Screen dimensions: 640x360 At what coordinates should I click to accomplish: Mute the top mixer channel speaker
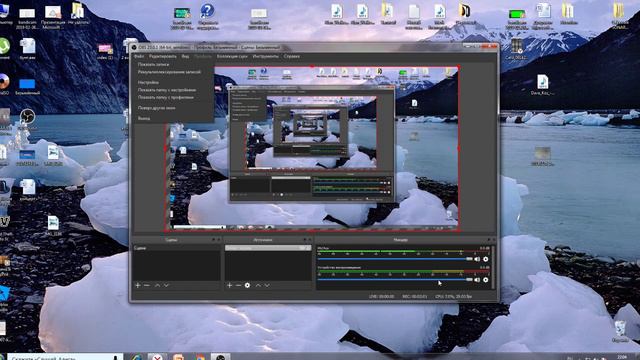(x=477, y=259)
